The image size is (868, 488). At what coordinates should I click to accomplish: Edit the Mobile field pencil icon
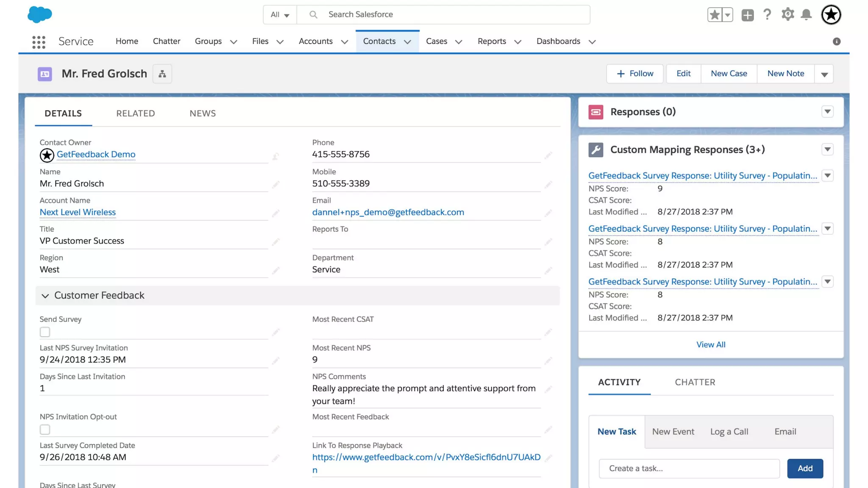click(548, 185)
